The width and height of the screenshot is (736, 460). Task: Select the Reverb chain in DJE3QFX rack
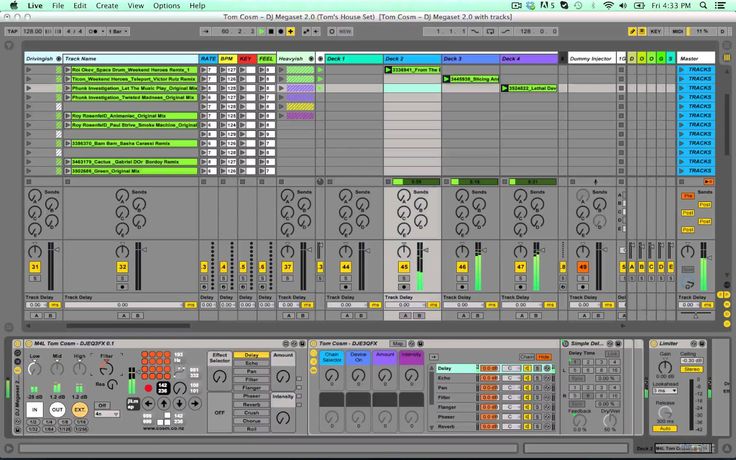456,426
